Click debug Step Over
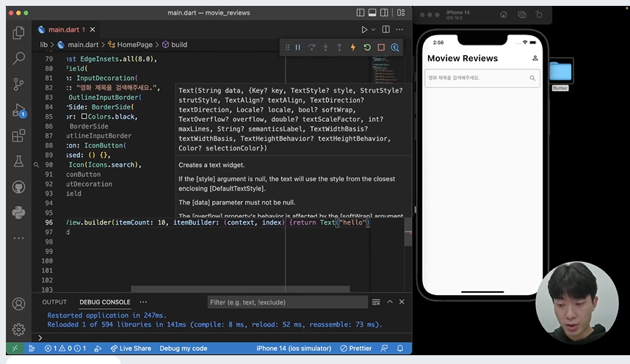630x364 pixels. 312,48
